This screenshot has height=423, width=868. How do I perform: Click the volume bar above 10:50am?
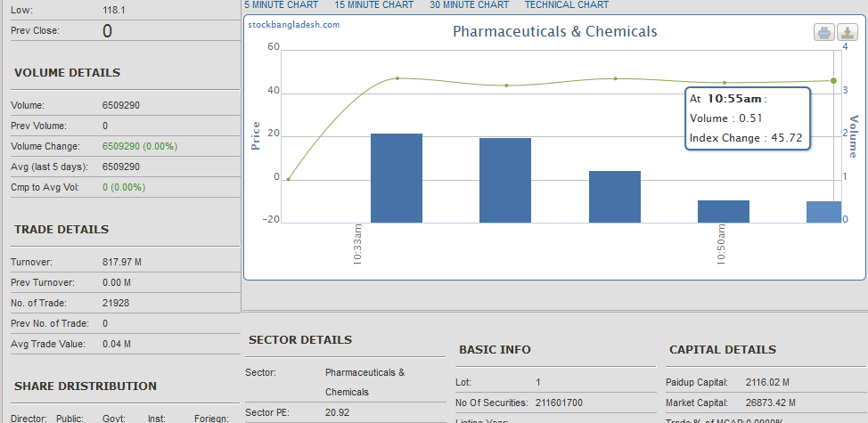[x=724, y=212]
